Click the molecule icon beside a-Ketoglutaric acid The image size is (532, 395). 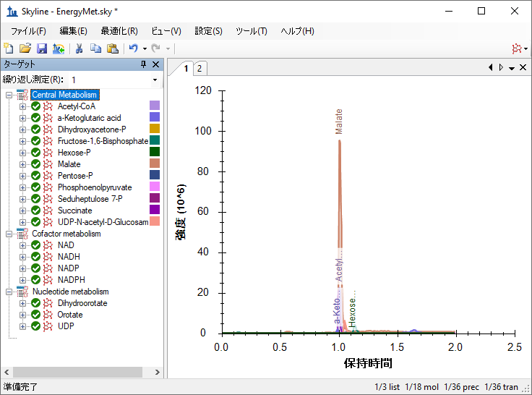[48, 118]
